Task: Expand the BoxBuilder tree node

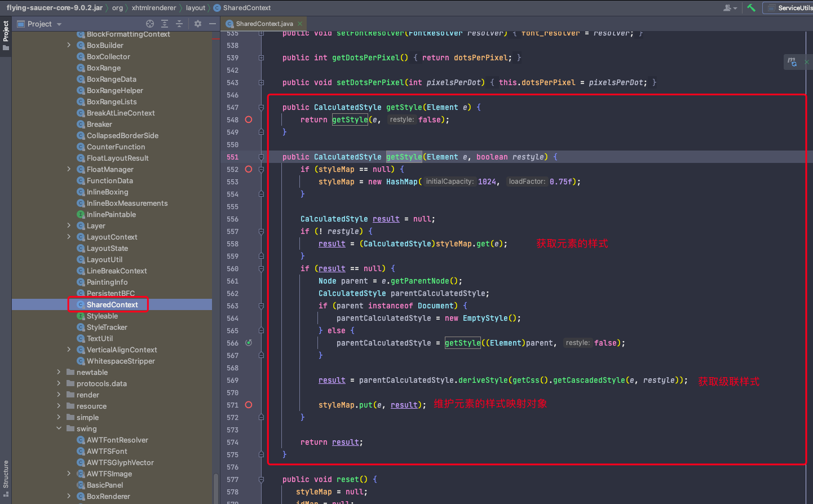Action: point(69,45)
